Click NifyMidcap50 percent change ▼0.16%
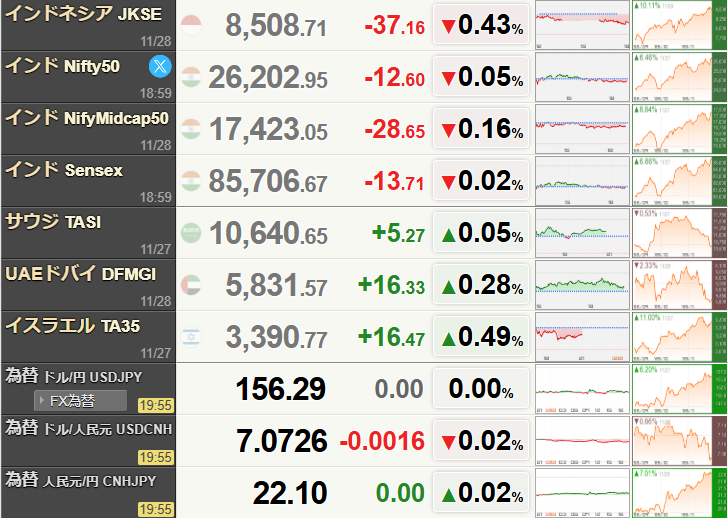Screen dimensions: 728x518 tap(481, 129)
